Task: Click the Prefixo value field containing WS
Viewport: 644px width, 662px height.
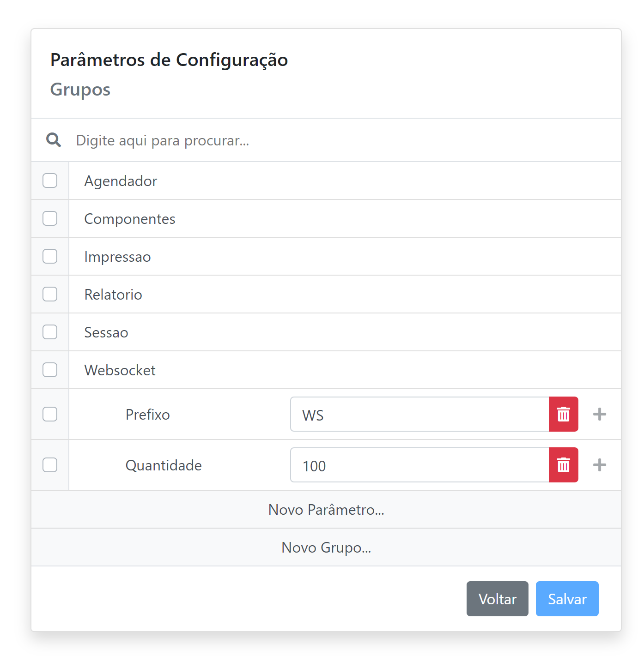Action: 419,415
